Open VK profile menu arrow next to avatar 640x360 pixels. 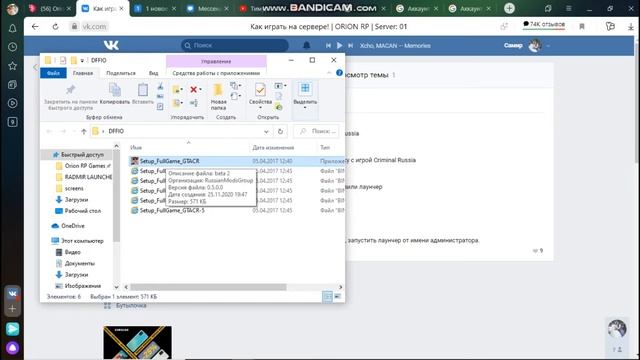coord(547,46)
